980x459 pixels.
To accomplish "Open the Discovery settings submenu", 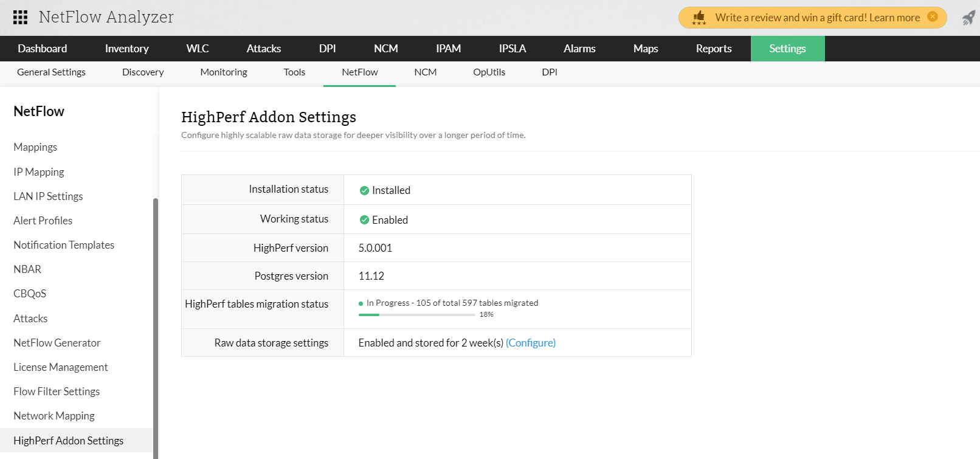I will click(143, 72).
